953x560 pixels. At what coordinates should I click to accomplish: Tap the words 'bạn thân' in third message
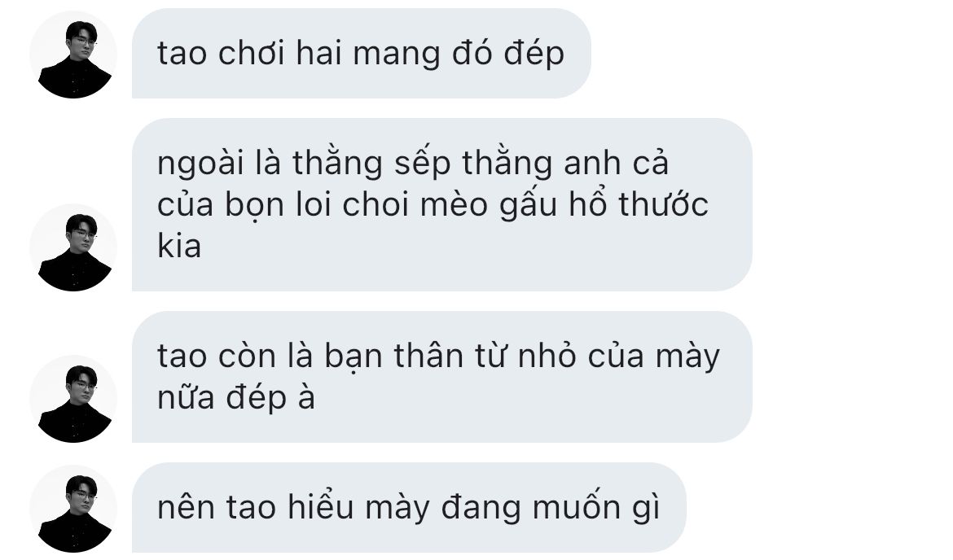[394, 356]
